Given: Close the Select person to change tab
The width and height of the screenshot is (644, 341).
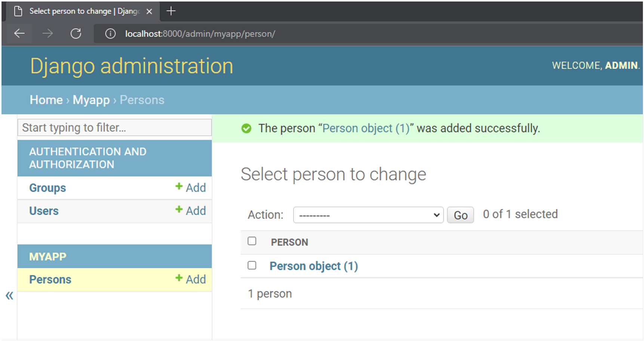Looking at the screenshot, I should click(149, 11).
